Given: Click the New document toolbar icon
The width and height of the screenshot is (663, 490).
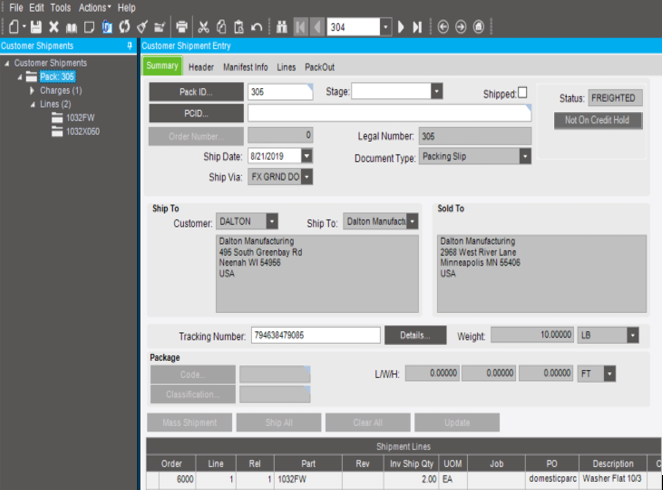Looking at the screenshot, I should pos(14,27).
